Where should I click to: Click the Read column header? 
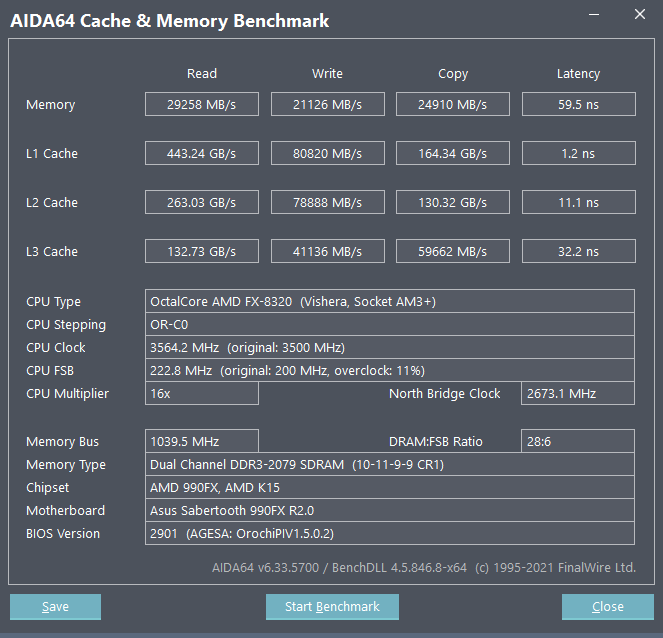coord(202,74)
